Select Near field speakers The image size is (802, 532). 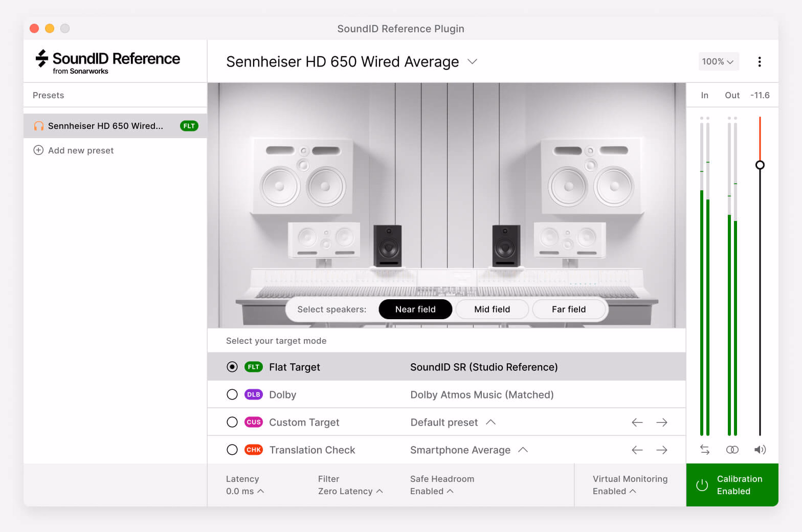click(415, 309)
